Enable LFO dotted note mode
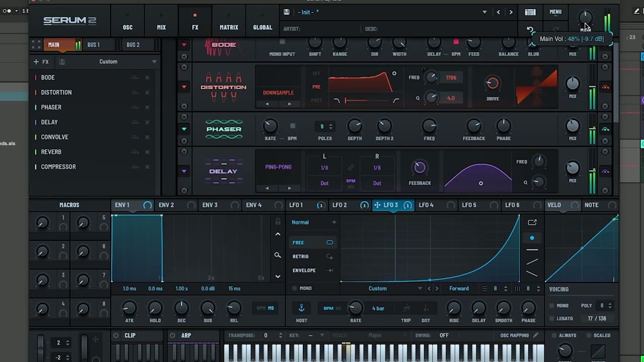 (x=426, y=308)
